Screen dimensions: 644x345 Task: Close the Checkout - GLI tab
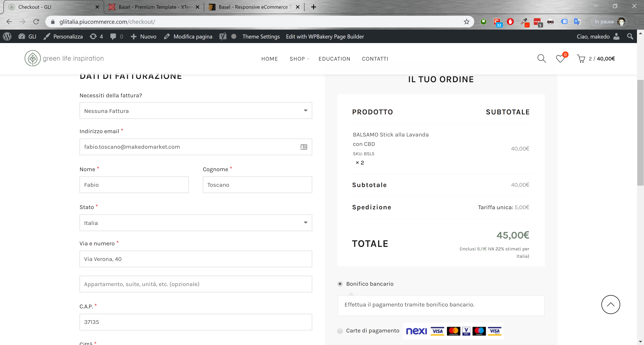click(97, 7)
